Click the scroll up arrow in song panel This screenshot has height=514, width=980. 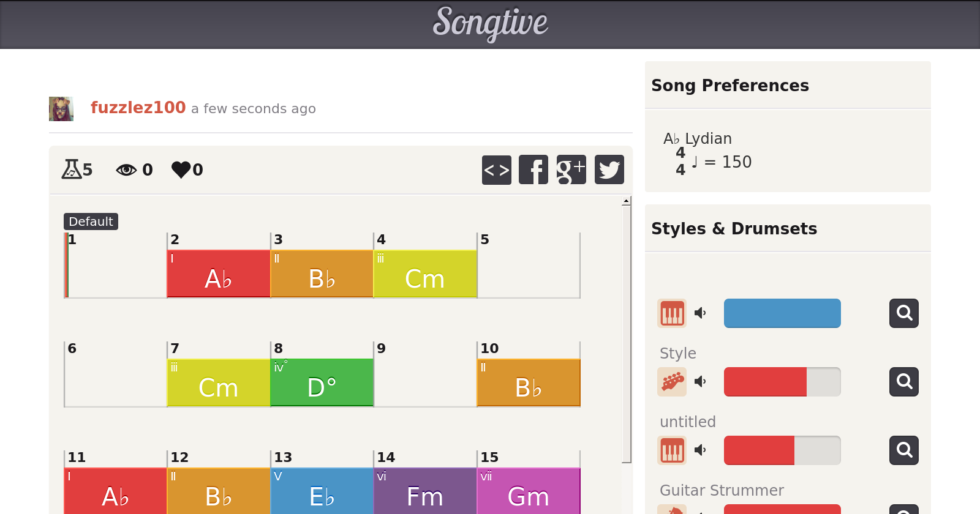[626, 201]
